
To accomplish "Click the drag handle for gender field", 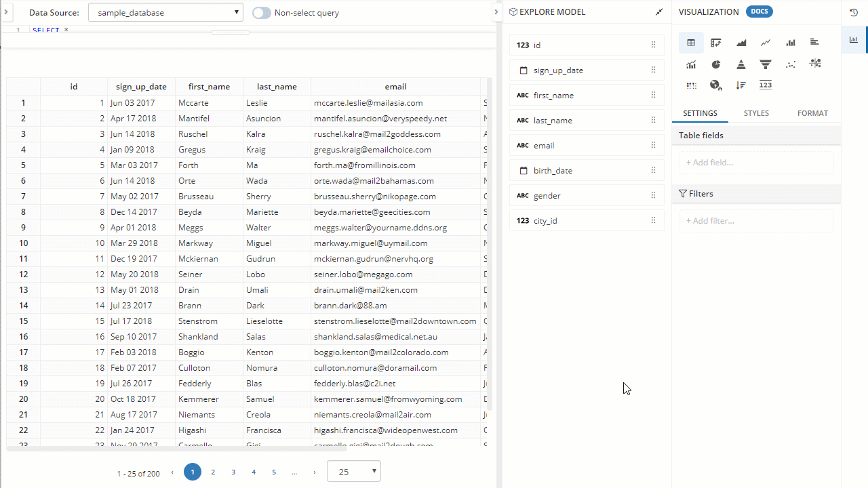I will point(653,195).
